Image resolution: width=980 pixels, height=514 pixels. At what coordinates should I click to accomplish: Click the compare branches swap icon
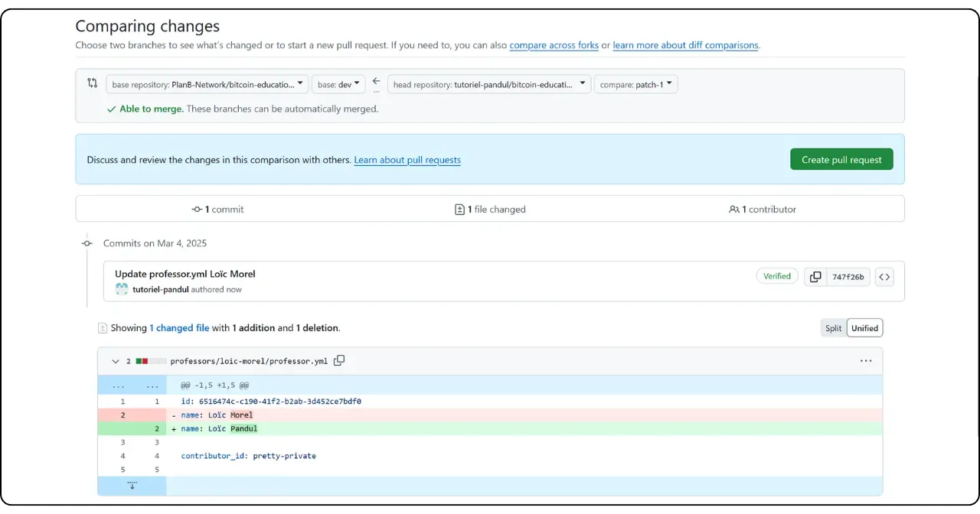tap(92, 83)
